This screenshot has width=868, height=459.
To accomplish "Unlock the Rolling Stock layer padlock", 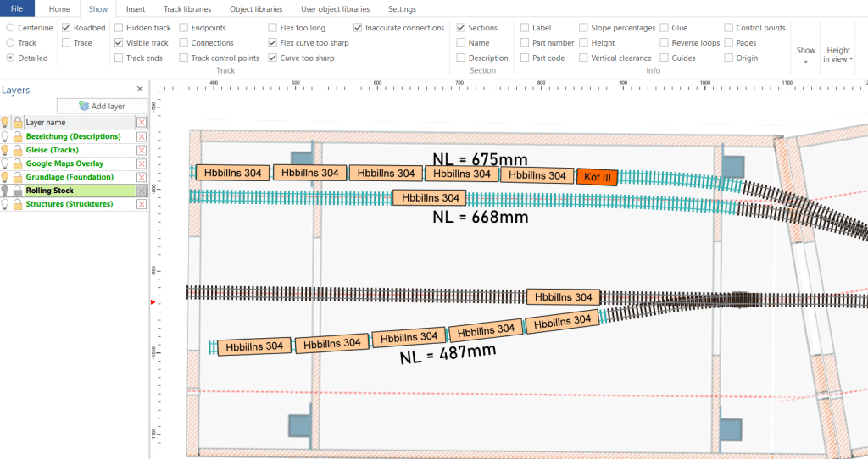I will point(17,191).
